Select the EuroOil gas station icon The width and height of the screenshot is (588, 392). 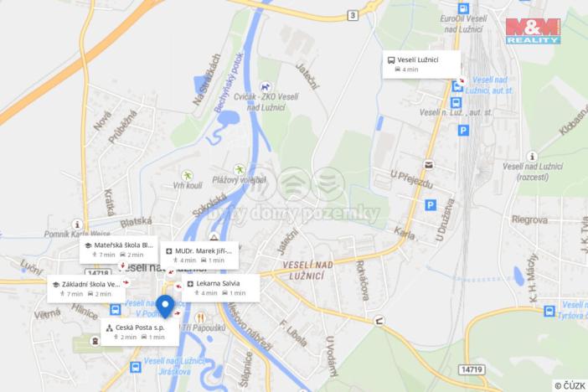[464, 8]
